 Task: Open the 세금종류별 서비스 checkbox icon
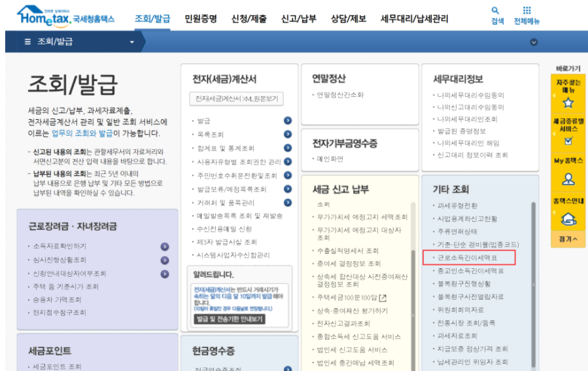coord(568,141)
